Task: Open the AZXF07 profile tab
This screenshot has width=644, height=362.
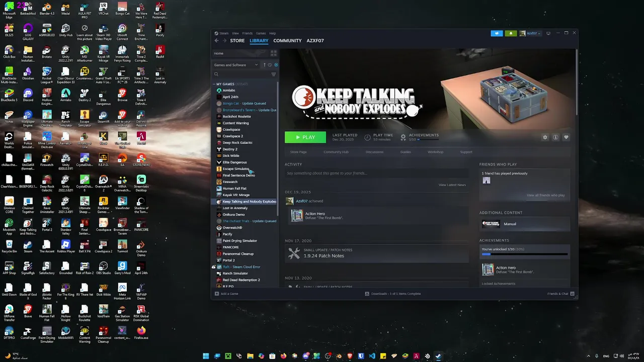Action: 315,41
